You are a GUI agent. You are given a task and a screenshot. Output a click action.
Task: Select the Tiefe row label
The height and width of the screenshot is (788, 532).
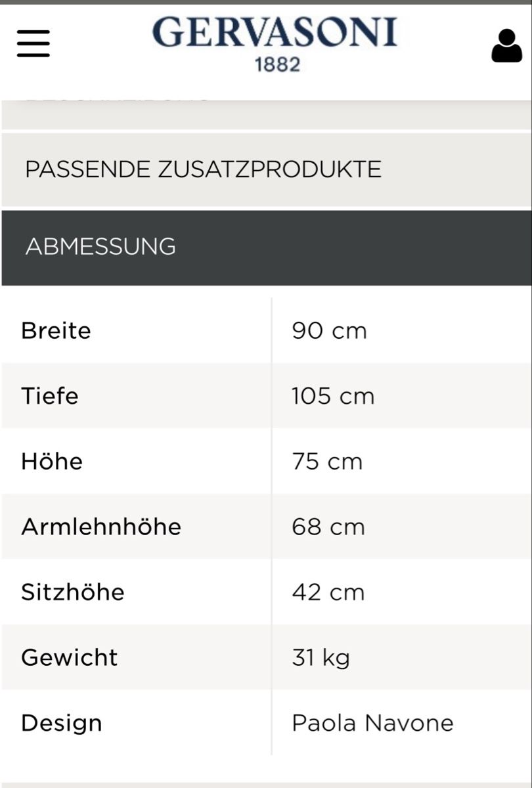49,396
